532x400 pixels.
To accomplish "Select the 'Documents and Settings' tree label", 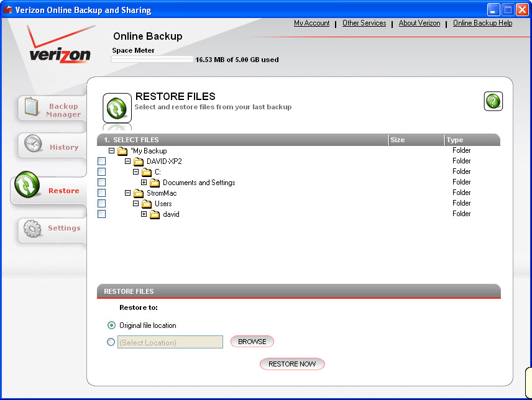I will click(x=199, y=183).
